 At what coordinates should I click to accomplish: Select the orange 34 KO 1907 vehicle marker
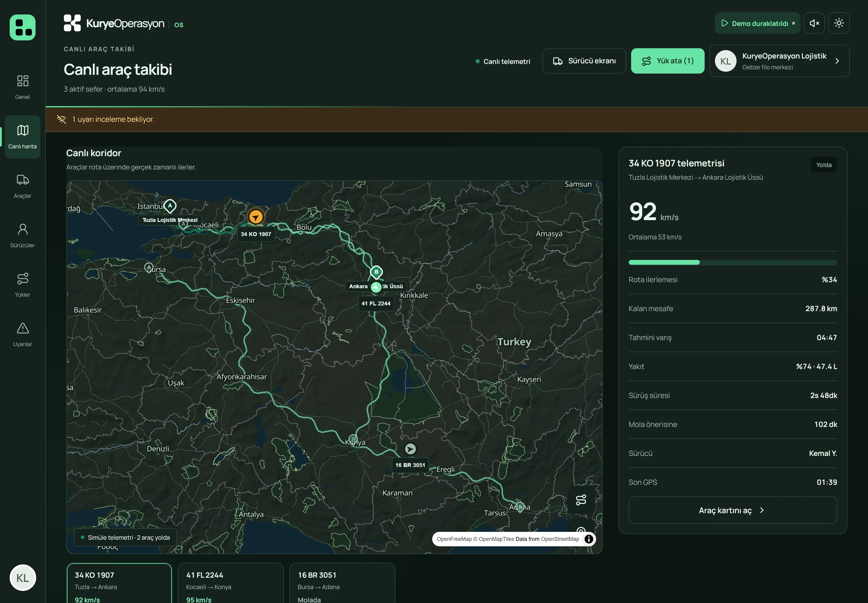point(256,217)
